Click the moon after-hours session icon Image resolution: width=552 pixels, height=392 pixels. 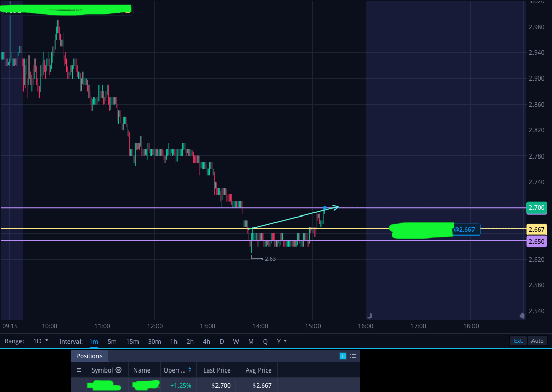tap(370, 316)
